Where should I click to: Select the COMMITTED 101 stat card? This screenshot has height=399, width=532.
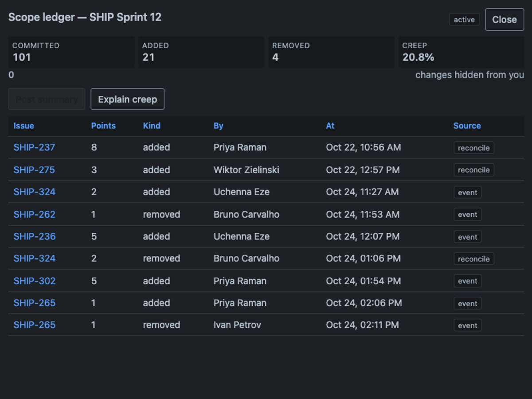[71, 52]
